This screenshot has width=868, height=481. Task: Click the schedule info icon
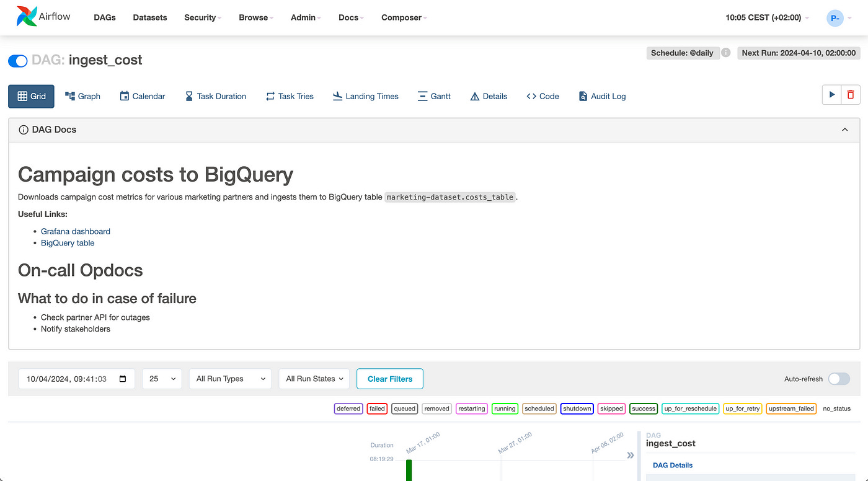(725, 53)
